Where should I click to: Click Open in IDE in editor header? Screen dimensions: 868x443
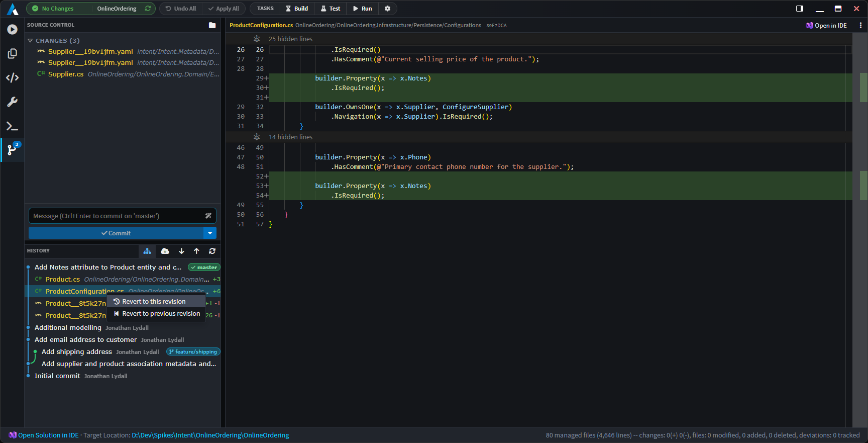[x=826, y=25]
